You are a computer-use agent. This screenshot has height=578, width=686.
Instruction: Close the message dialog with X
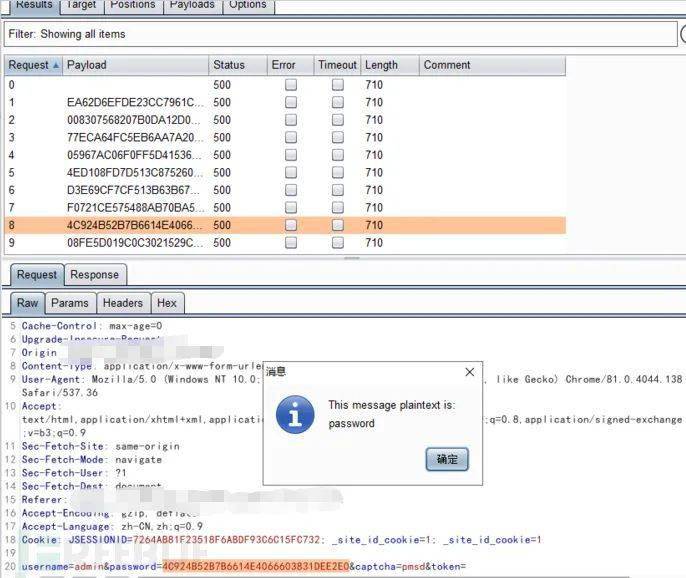click(470, 372)
